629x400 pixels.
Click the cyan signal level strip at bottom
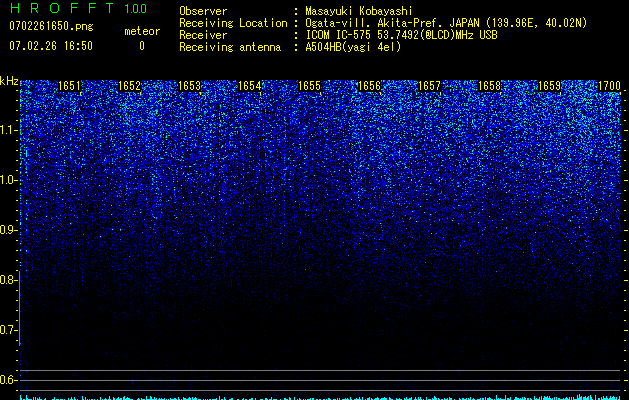point(321,398)
